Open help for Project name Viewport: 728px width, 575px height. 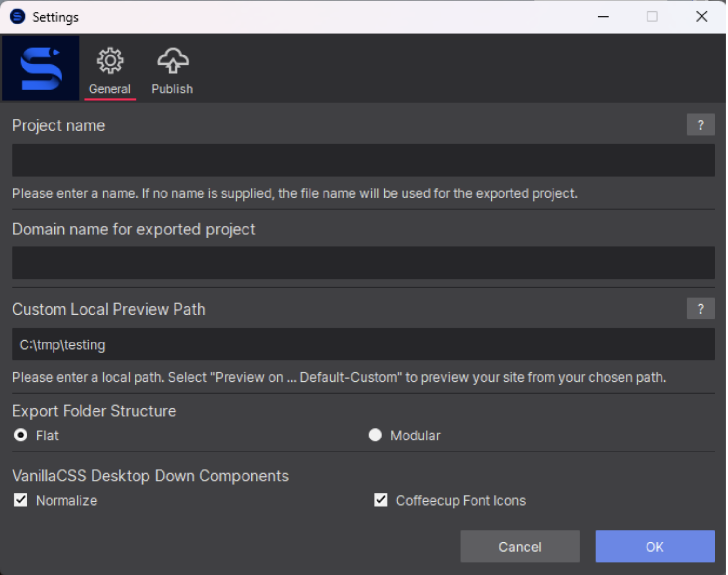point(700,125)
